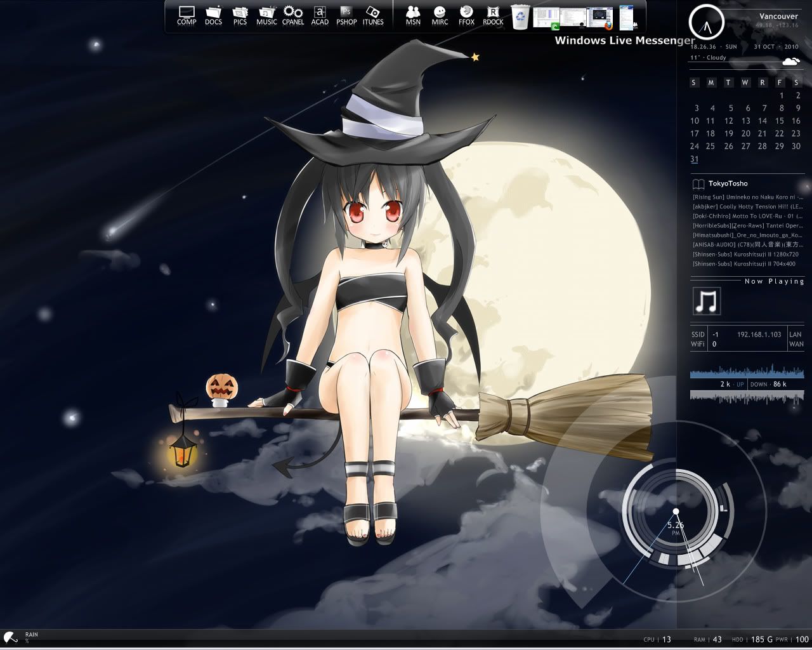
Task: Click the analog clock widget beside Vancouver
Action: tap(706, 22)
